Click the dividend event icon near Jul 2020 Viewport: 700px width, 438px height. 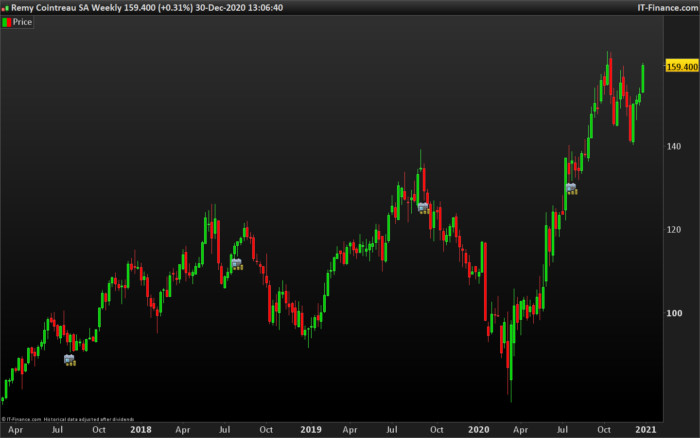[571, 189]
